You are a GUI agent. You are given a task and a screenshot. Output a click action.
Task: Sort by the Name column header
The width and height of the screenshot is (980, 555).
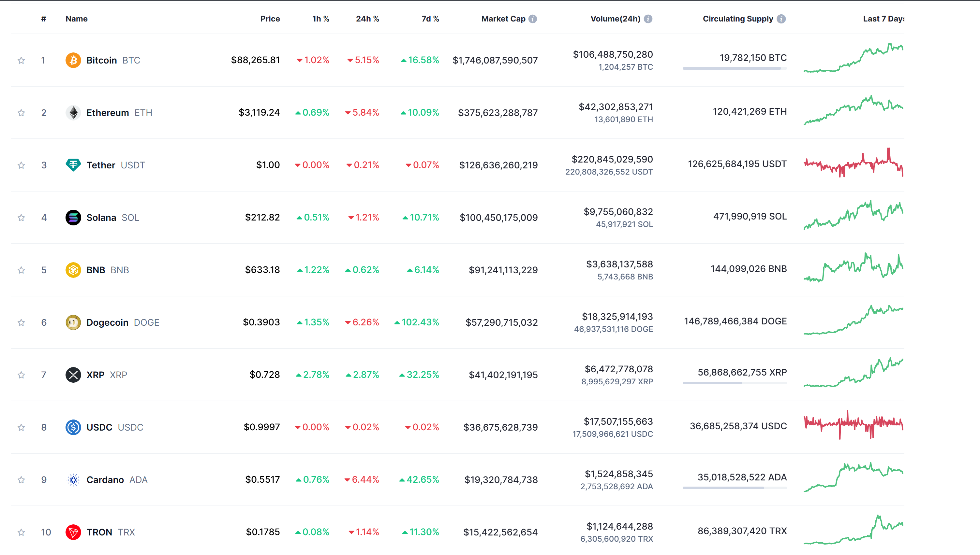(x=76, y=19)
